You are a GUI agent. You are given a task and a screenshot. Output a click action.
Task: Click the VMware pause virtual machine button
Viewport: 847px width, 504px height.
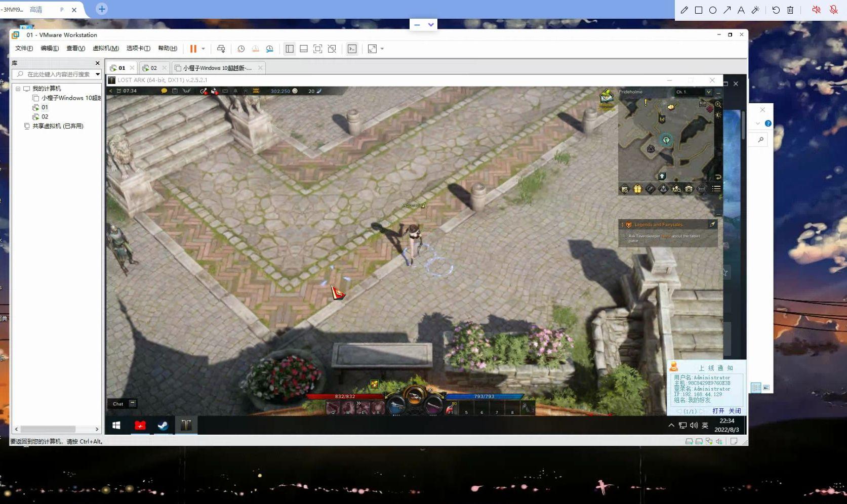193,49
